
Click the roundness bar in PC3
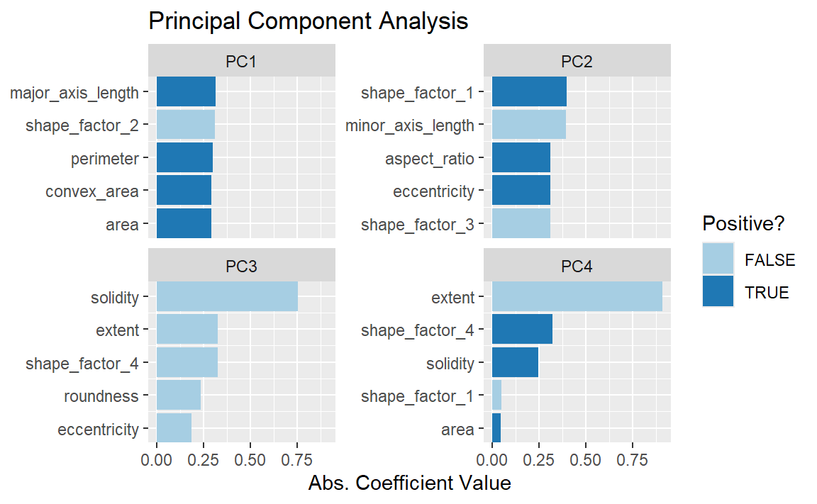[x=179, y=396]
